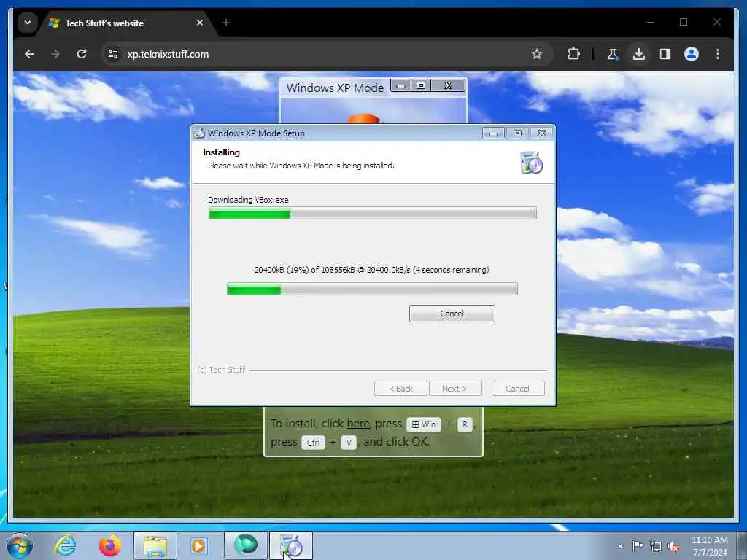Close the Windows XP Mode Setup dialog

(x=542, y=133)
